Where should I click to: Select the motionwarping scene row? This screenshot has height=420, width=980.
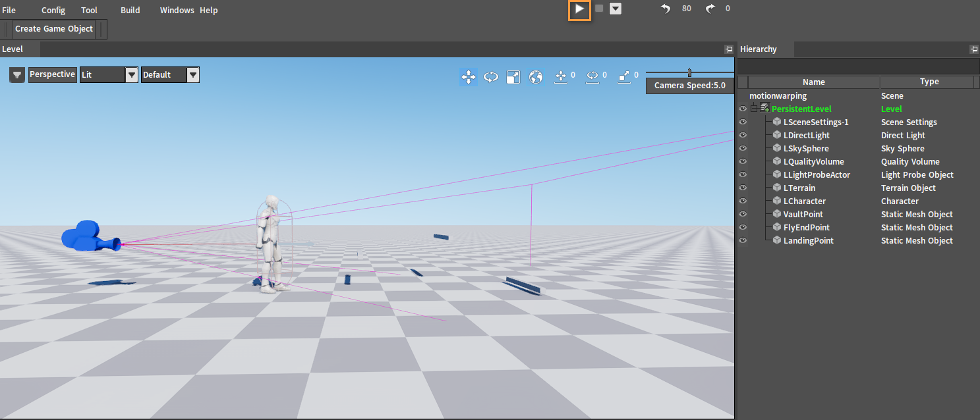point(857,95)
